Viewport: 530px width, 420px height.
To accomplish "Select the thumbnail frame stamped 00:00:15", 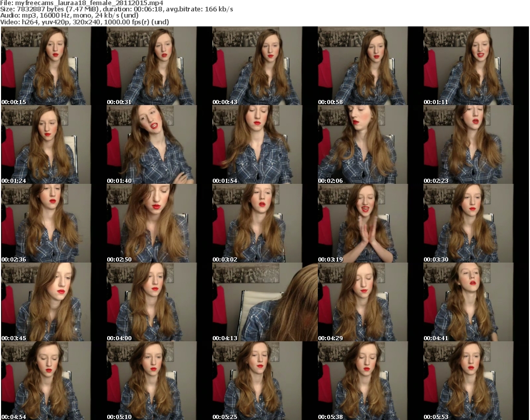I will click(53, 66).
